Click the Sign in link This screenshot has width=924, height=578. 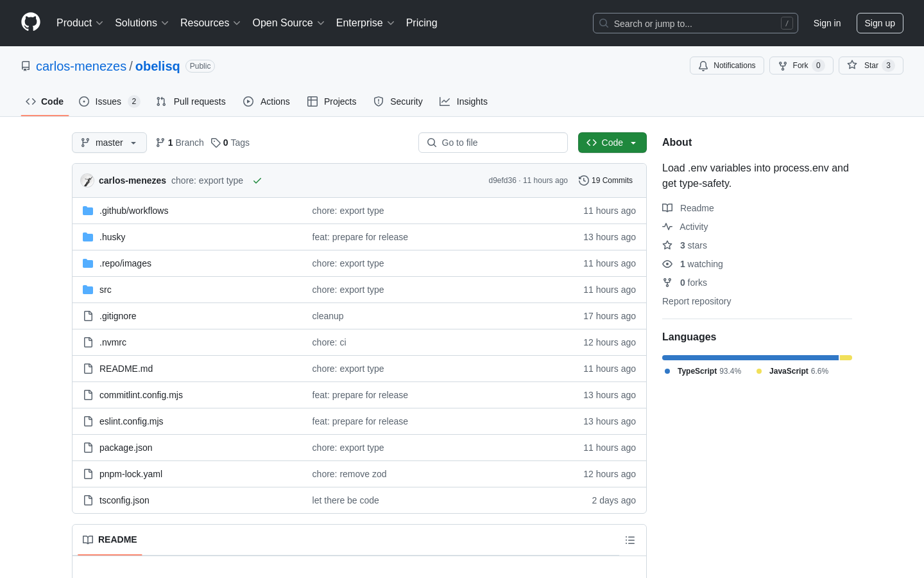[827, 23]
